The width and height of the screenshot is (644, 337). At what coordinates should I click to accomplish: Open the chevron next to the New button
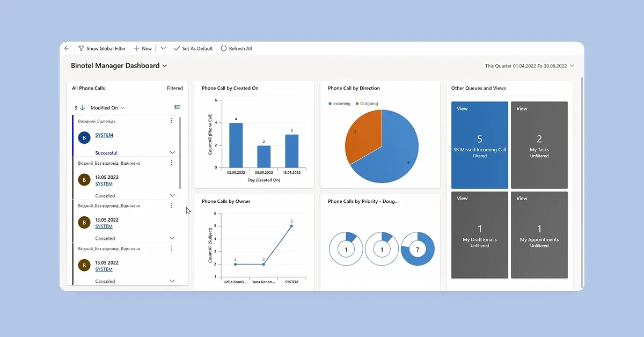(163, 48)
